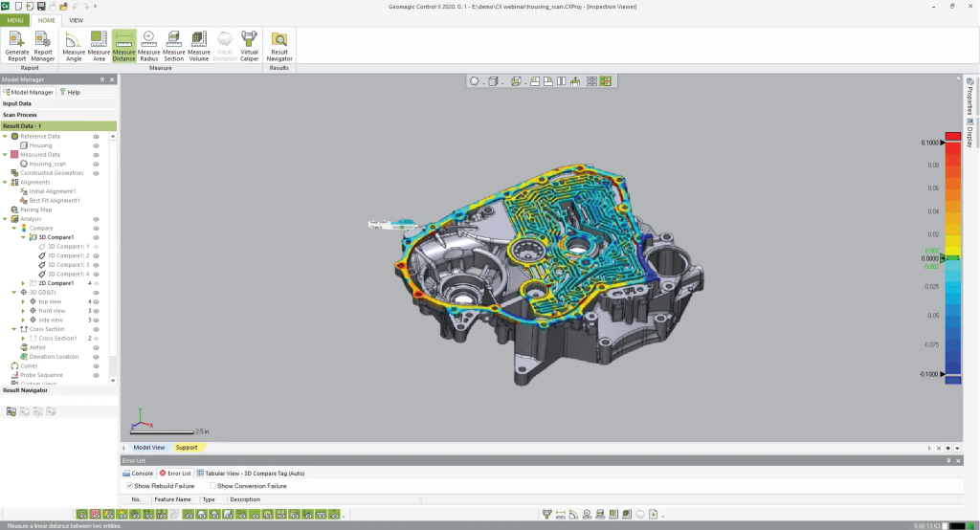Uncheck Show Rebuild Failure checkbox

[131, 486]
